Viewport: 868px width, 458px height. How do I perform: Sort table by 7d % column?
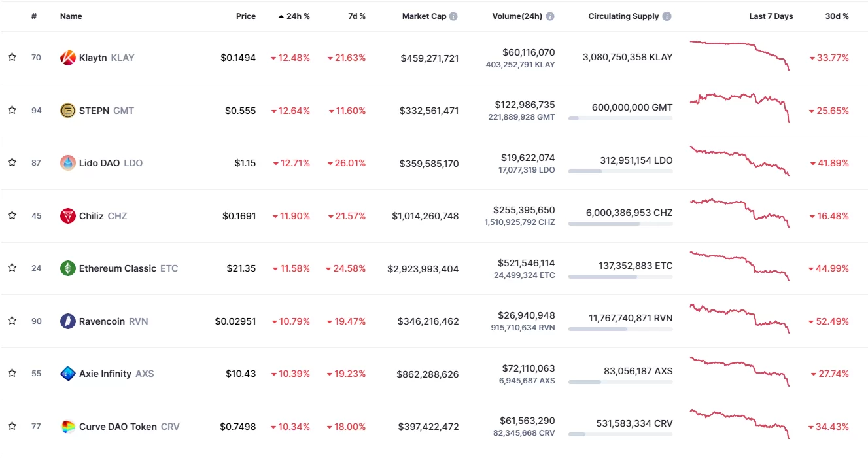tap(356, 16)
